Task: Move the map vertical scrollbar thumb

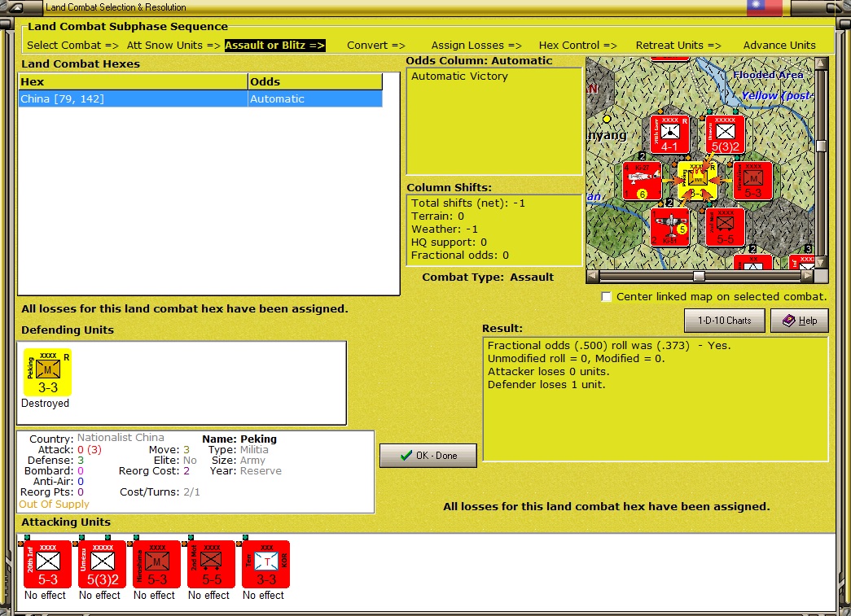Action: 821,146
